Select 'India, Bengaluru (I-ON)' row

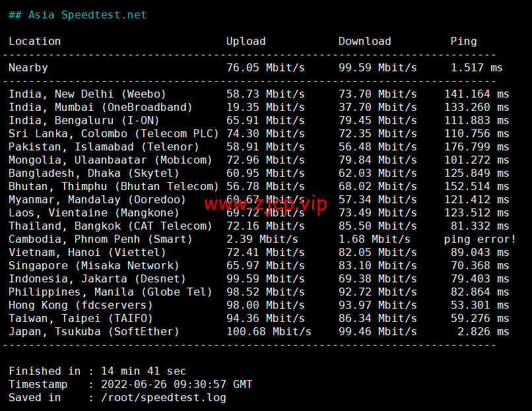coord(259,120)
